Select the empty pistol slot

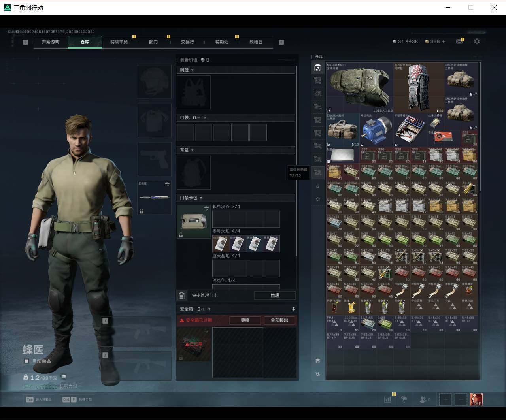pos(154,159)
